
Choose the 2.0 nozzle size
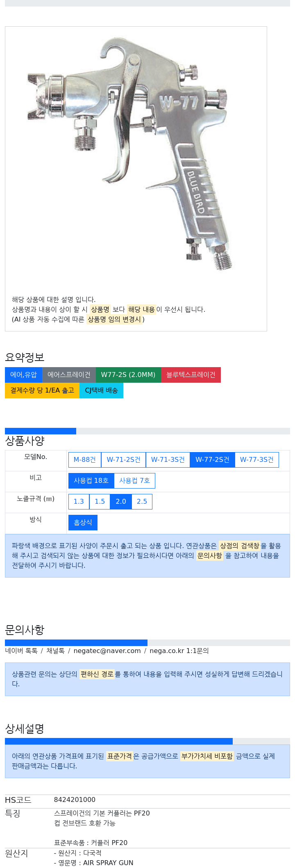121,501
